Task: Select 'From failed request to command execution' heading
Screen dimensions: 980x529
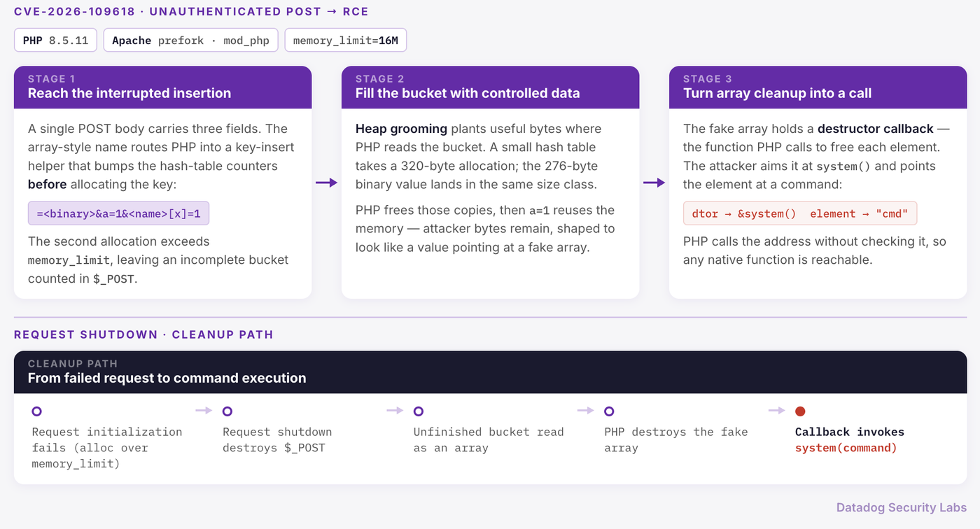Action: 167,378
